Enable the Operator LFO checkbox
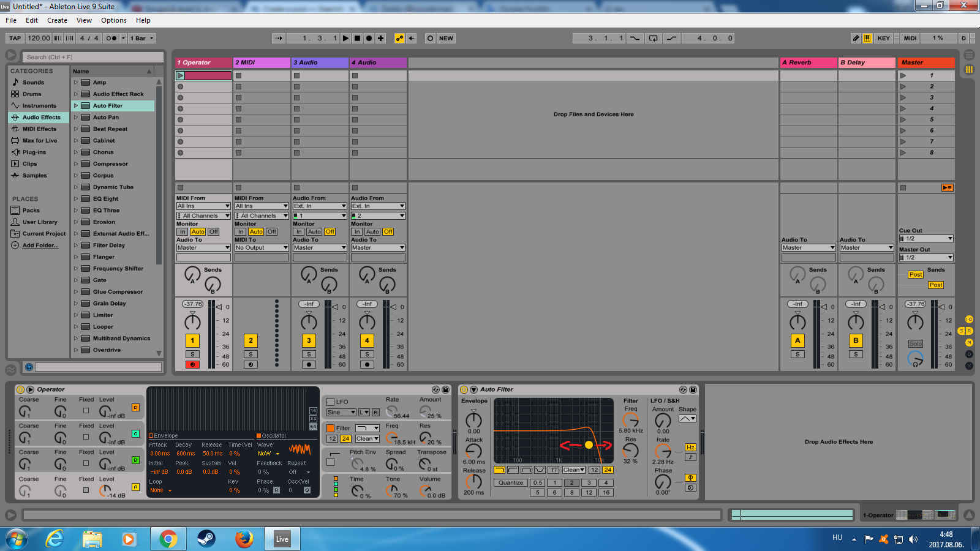This screenshot has height=551, width=980. [x=331, y=402]
